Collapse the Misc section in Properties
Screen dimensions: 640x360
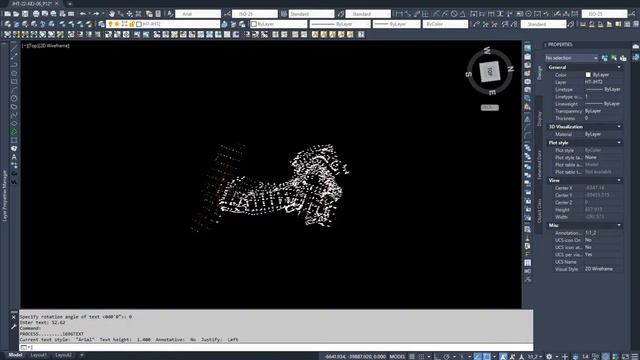[x=619, y=225]
